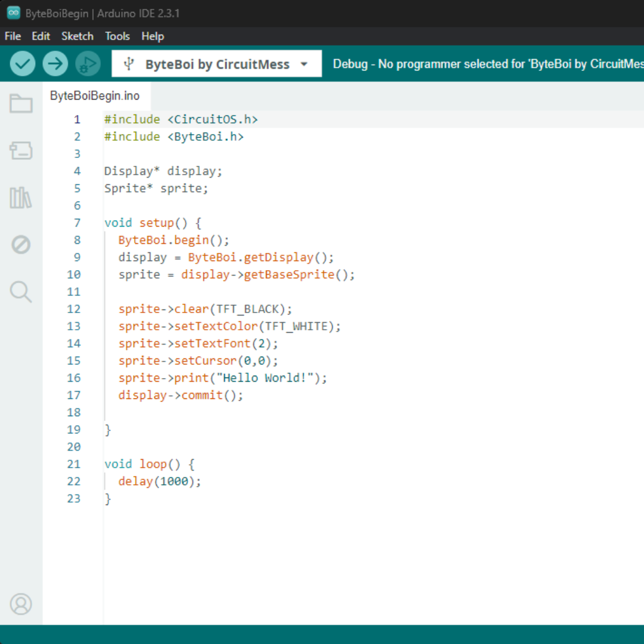Open the File menu
This screenshot has width=644, height=644.
(13, 36)
